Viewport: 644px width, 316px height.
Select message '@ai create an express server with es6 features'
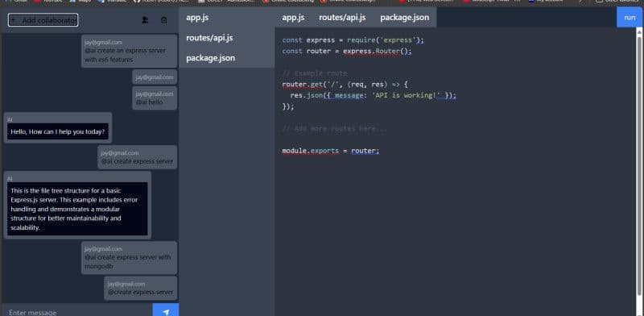(x=129, y=51)
